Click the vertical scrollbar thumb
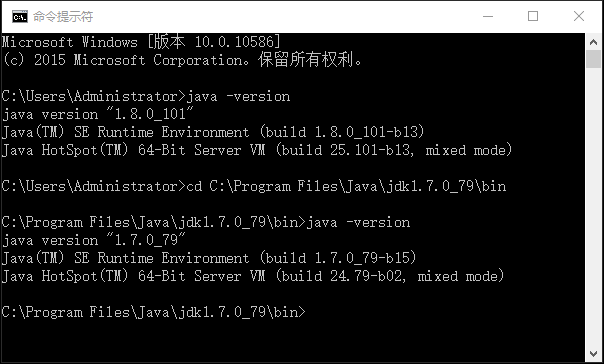 coord(593,59)
